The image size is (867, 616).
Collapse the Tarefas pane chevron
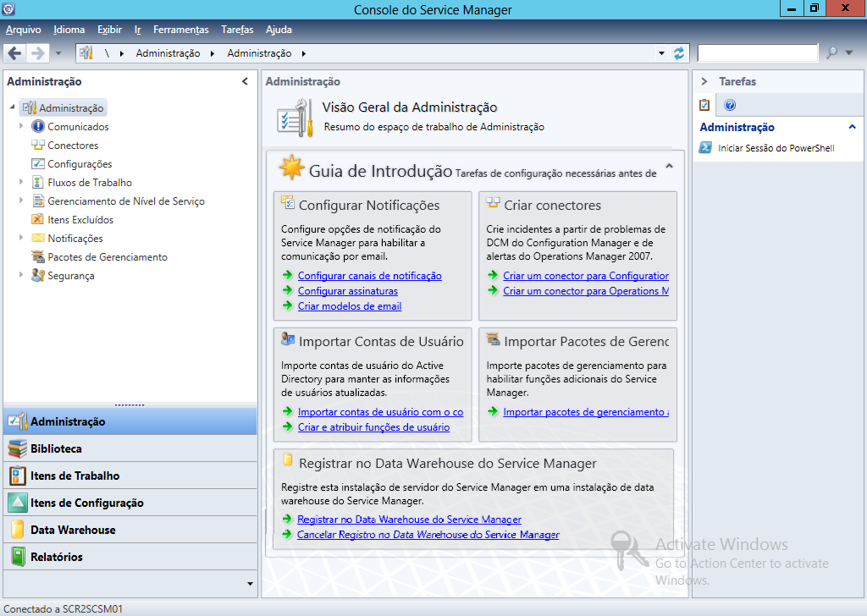click(704, 81)
